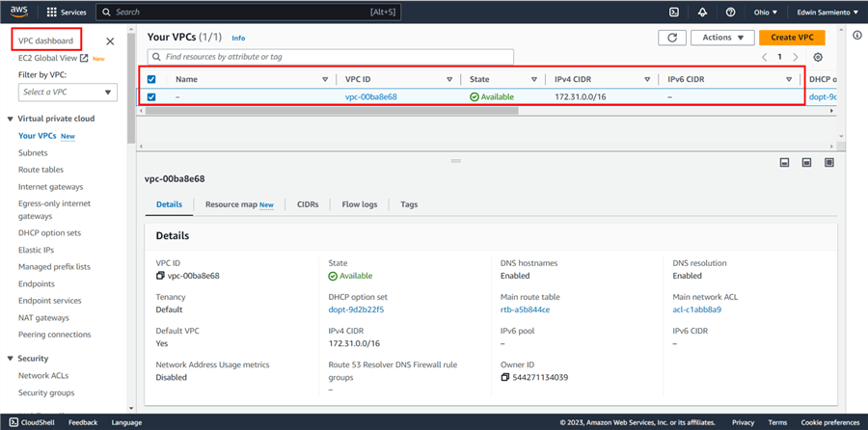Screen dimensions: 868x430
Task: Click the notifications bell icon
Action: (x=703, y=13)
